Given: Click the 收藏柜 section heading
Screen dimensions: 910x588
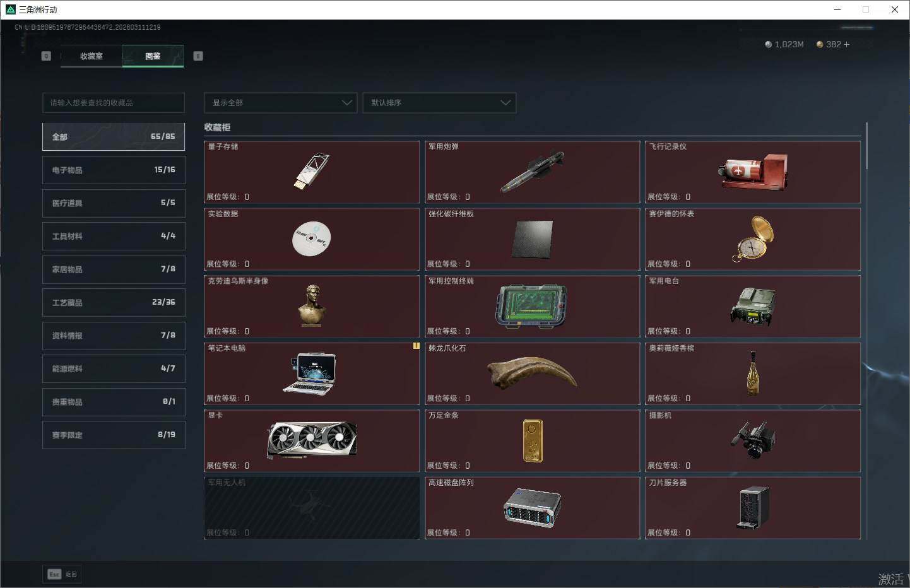Looking at the screenshot, I should tap(217, 127).
